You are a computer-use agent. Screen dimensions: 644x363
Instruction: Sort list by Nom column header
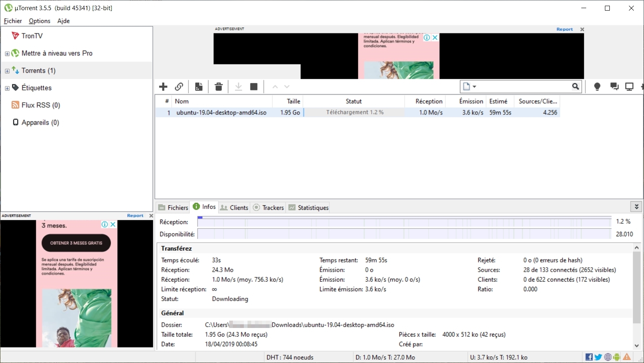[x=222, y=101]
